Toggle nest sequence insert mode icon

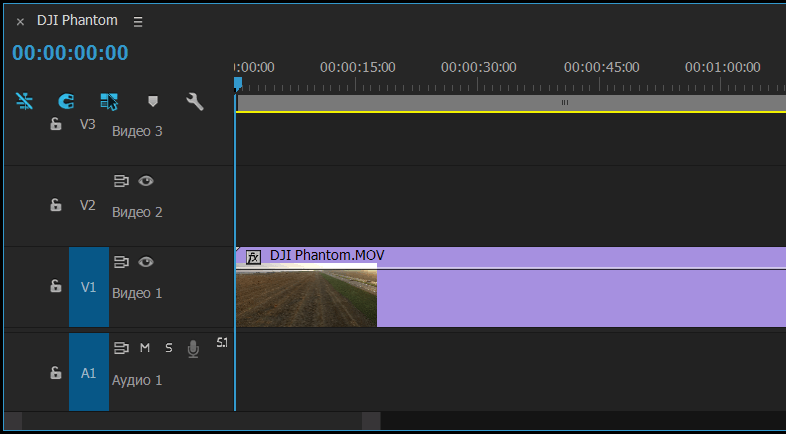click(x=24, y=101)
